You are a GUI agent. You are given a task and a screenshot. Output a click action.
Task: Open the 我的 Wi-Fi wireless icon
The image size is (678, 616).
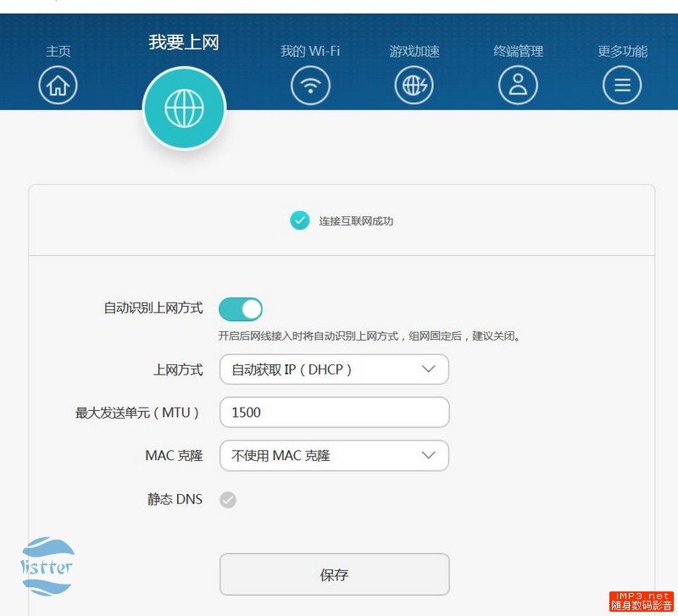(x=311, y=85)
